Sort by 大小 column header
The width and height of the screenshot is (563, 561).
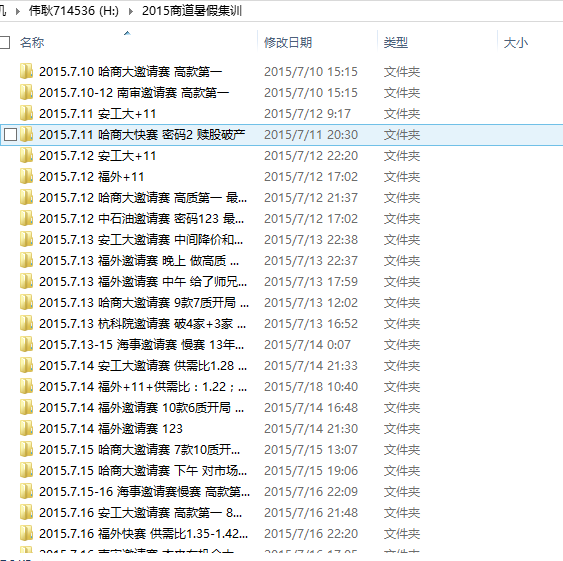point(516,43)
